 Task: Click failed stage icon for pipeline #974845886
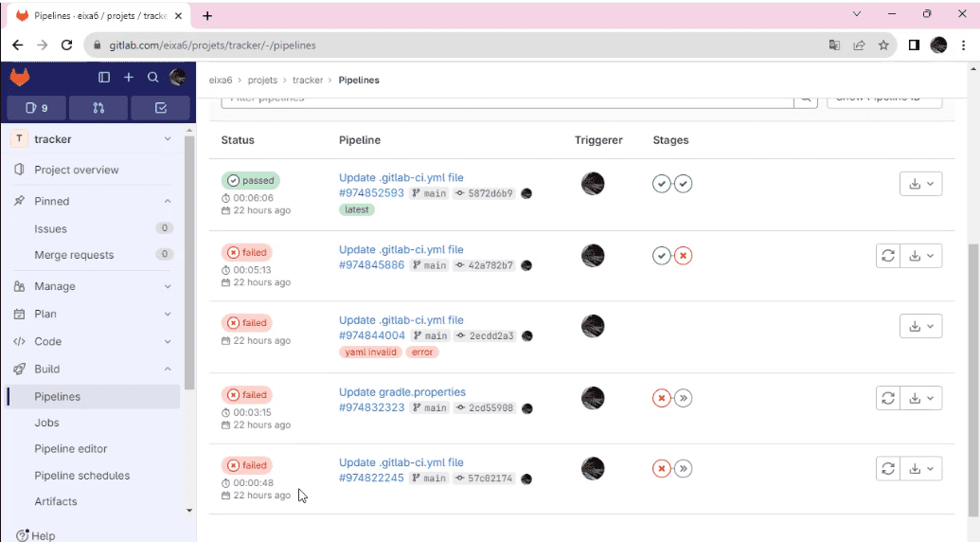tap(684, 256)
